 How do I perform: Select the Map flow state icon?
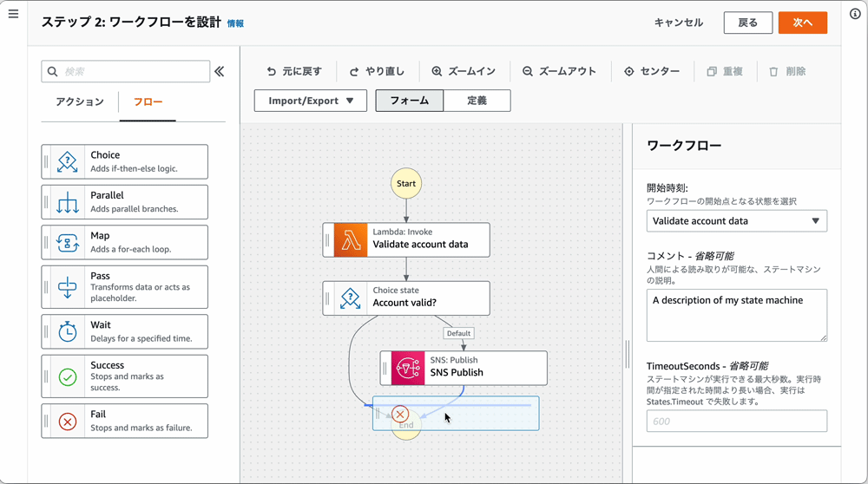68,242
